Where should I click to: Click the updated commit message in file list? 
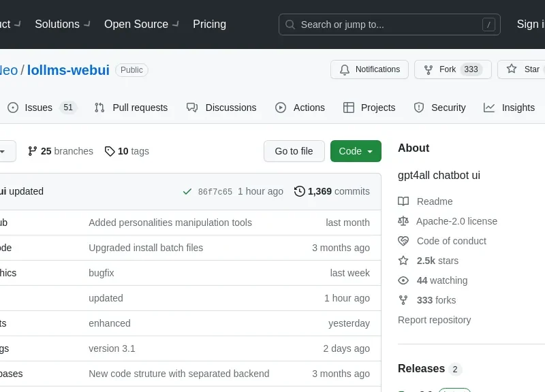pos(106,298)
